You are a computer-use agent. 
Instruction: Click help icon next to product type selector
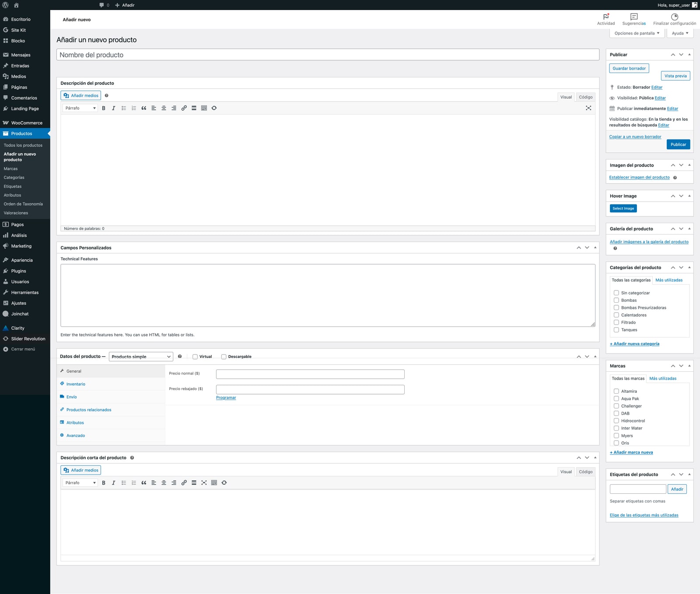click(180, 356)
